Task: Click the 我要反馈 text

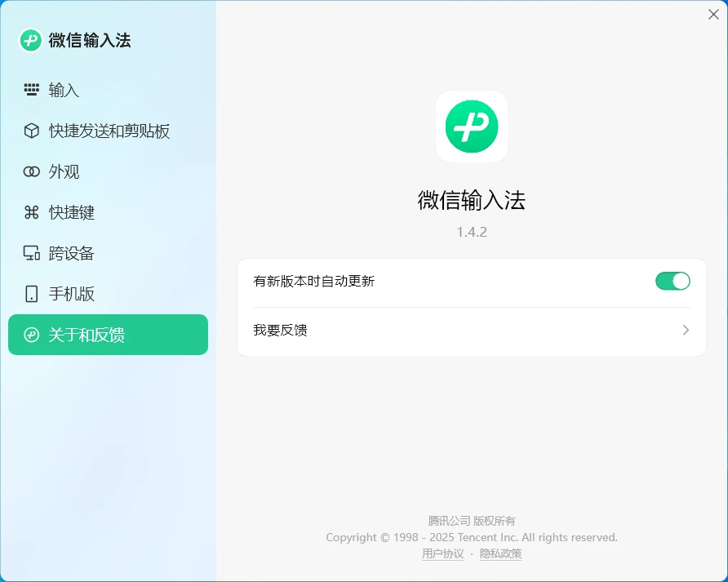Action: pos(280,330)
